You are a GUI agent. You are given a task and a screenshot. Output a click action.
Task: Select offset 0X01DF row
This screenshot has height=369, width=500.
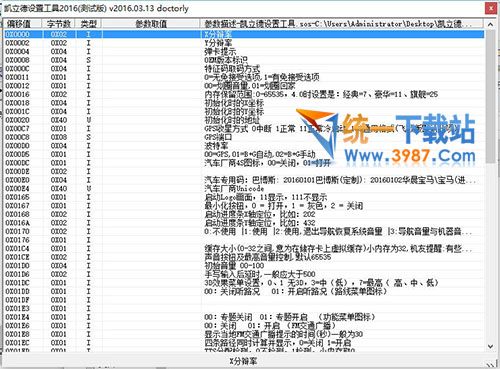coord(244,300)
